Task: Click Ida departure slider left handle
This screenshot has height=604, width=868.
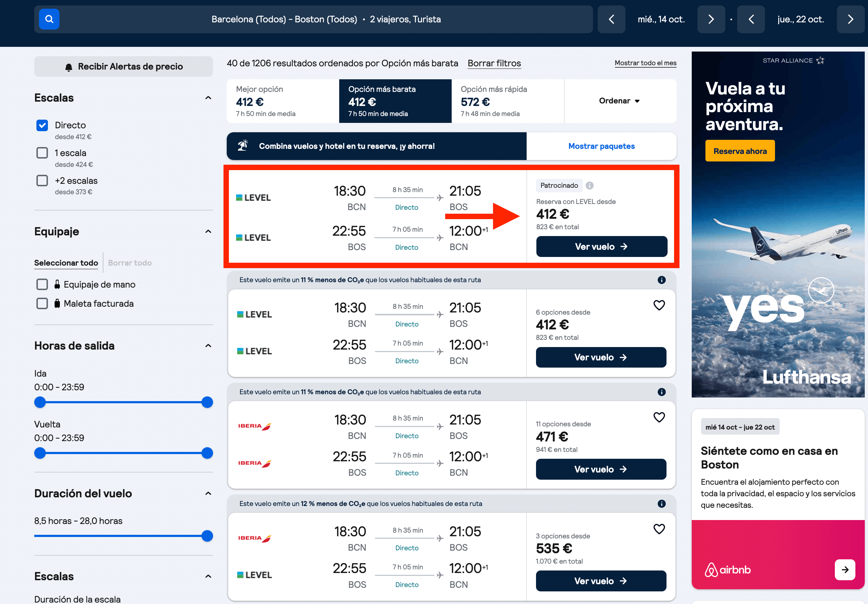Action: pyautogui.click(x=40, y=402)
